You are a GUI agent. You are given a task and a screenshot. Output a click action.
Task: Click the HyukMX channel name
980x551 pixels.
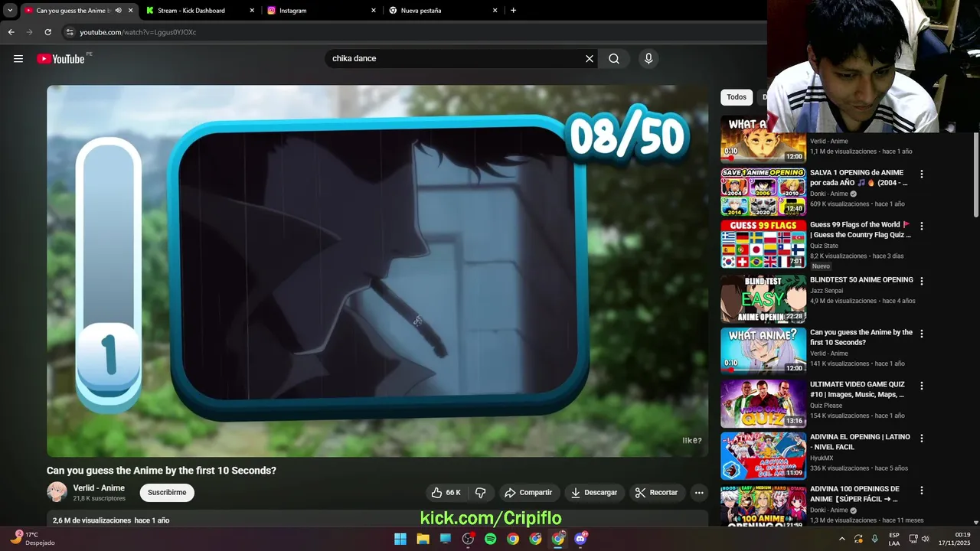822,458
